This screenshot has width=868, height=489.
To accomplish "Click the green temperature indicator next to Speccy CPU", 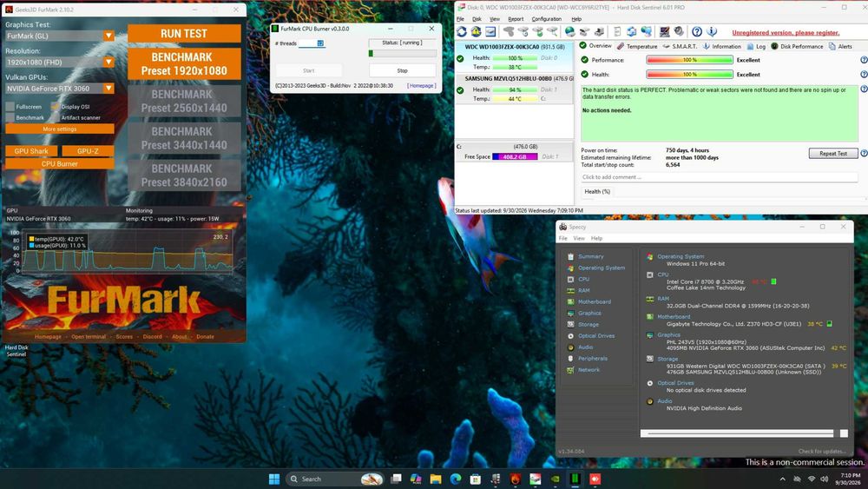I will [x=773, y=282].
